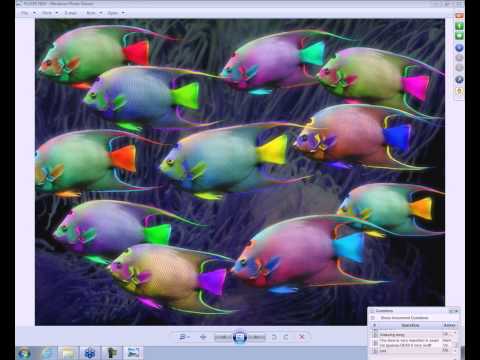The height and width of the screenshot is (360, 480).
Task: Open the File menu in Photo Viewer
Action: click(25, 13)
